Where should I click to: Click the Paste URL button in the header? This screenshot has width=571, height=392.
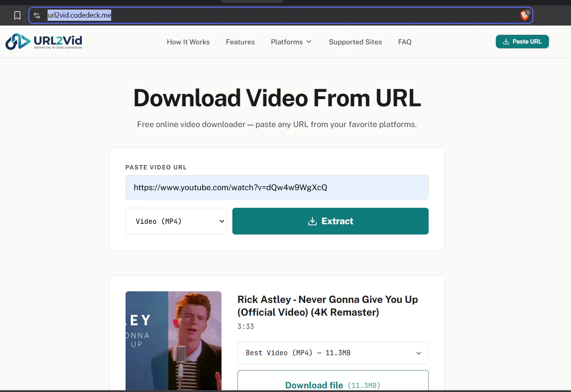(x=522, y=42)
